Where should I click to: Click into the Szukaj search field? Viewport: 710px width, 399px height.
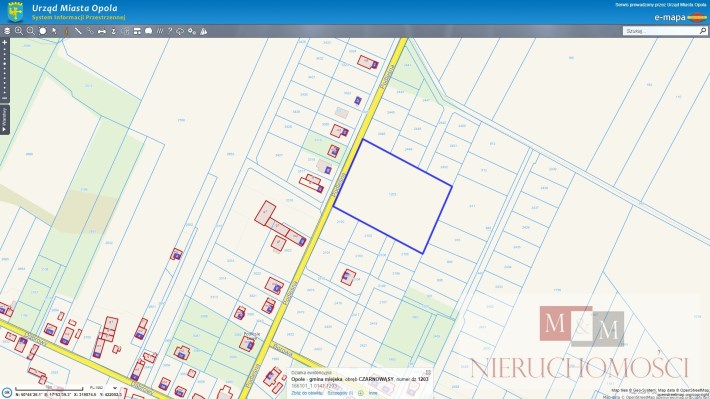[660, 31]
